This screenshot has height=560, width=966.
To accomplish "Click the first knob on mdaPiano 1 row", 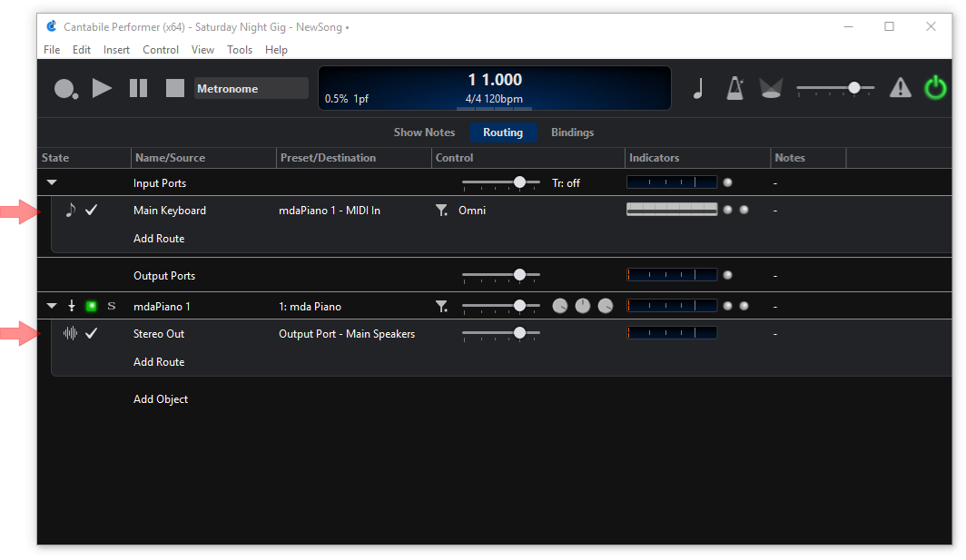I will [559, 306].
